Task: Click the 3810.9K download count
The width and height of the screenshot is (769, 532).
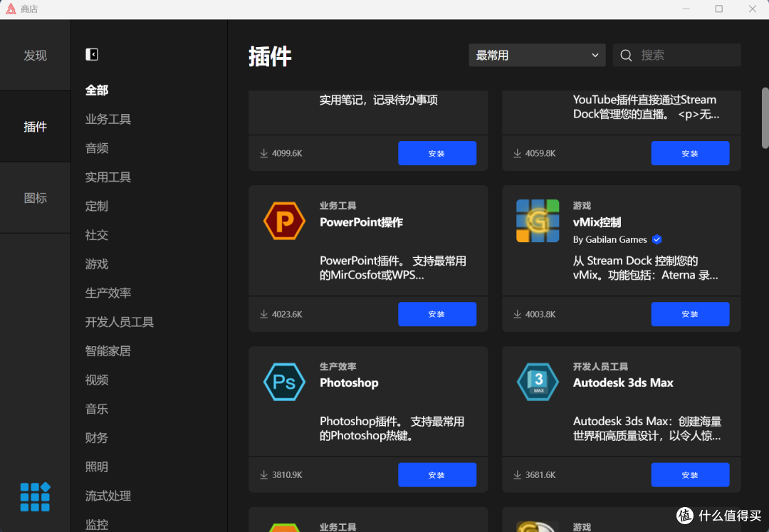Action: coord(287,475)
